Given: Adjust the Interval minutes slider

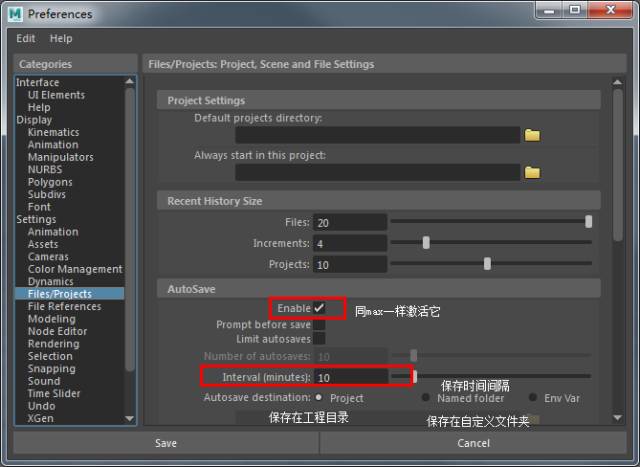Looking at the screenshot, I should 415,376.
